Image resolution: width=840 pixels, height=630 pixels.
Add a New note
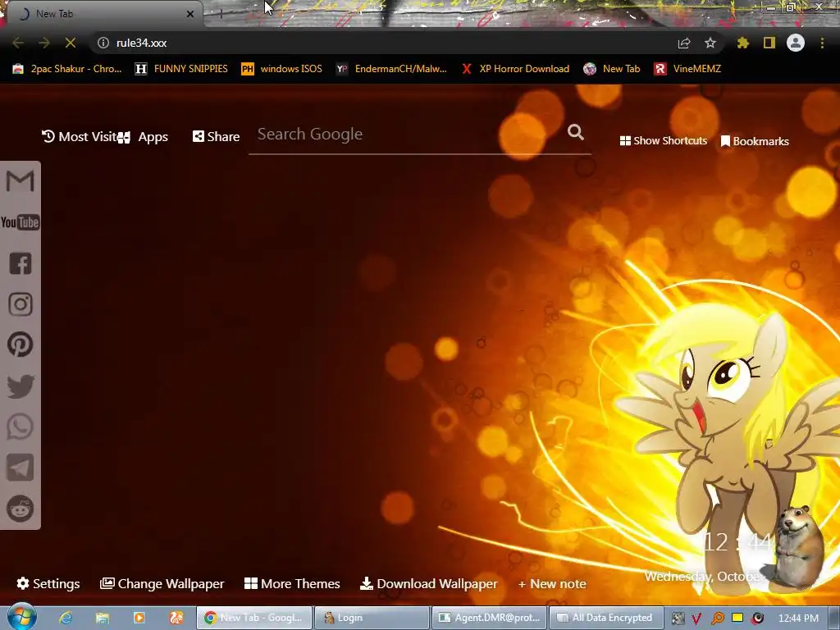552,584
